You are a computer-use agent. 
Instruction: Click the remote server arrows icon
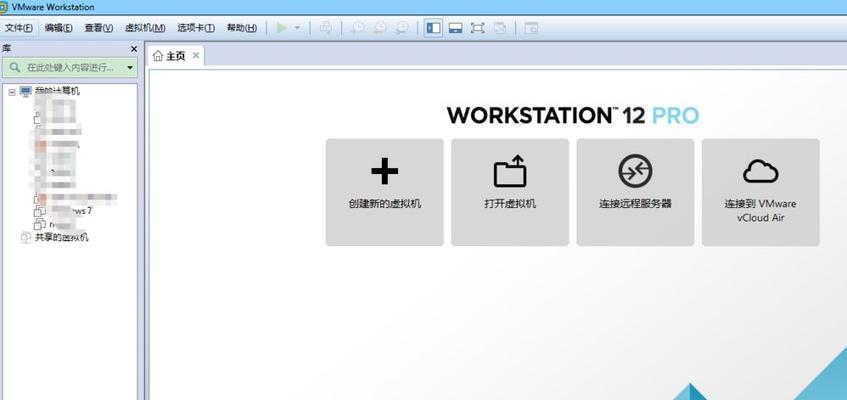coord(635,171)
